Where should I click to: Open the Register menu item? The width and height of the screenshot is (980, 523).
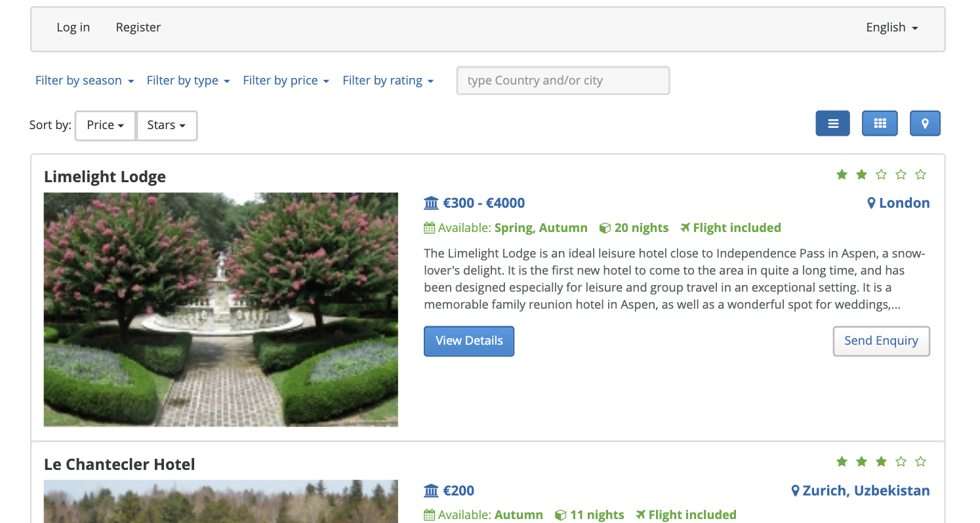coord(138,28)
